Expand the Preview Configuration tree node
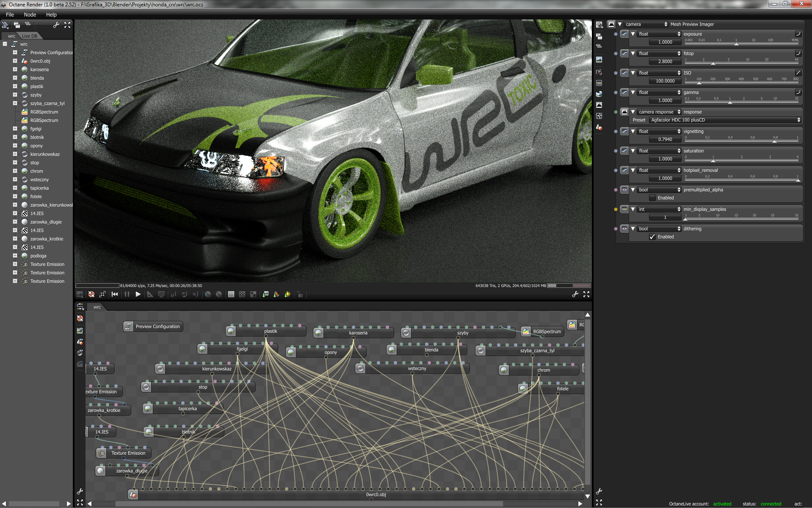Image resolution: width=812 pixels, height=508 pixels. (15, 52)
